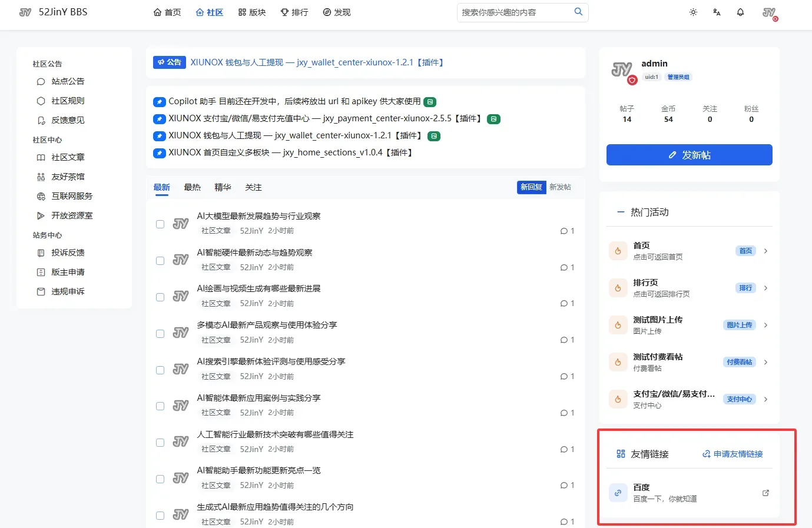This screenshot has width=812, height=528.
Task: Select the 最新 tab
Action: (x=161, y=187)
